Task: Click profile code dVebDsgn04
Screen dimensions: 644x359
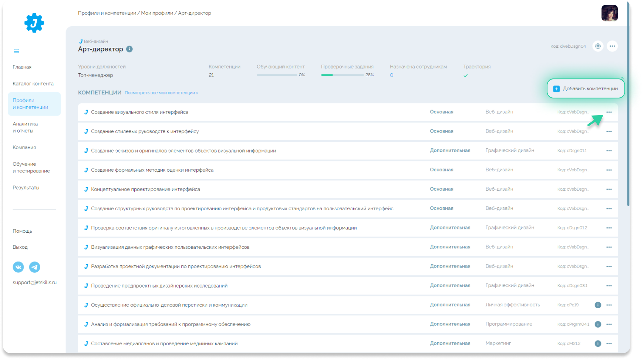Action: (568, 46)
